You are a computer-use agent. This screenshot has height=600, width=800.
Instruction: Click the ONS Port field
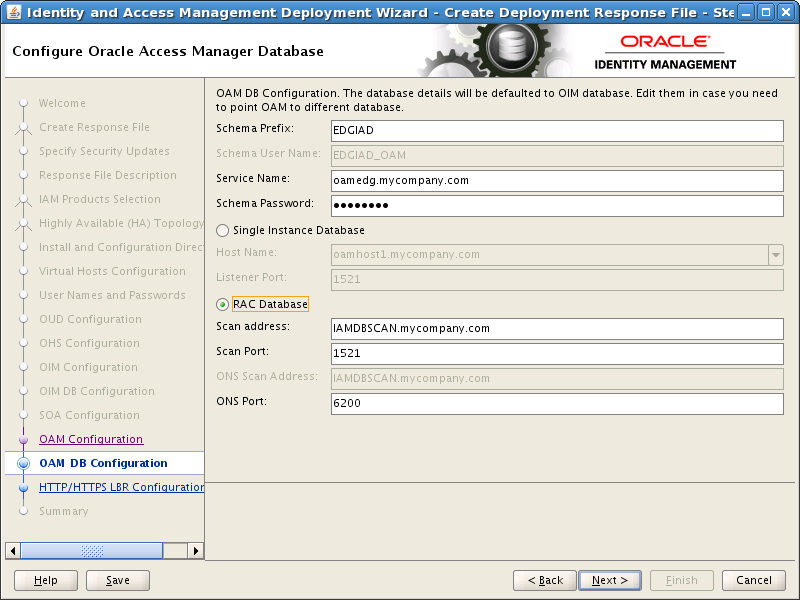click(557, 404)
